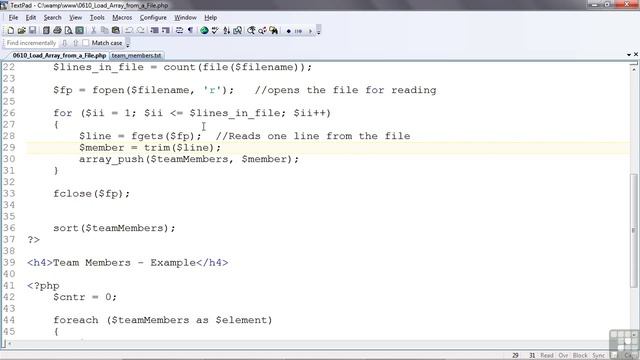The height and width of the screenshot is (360, 640).
Task: Click the Find incrementally input field
Action: click(31, 43)
